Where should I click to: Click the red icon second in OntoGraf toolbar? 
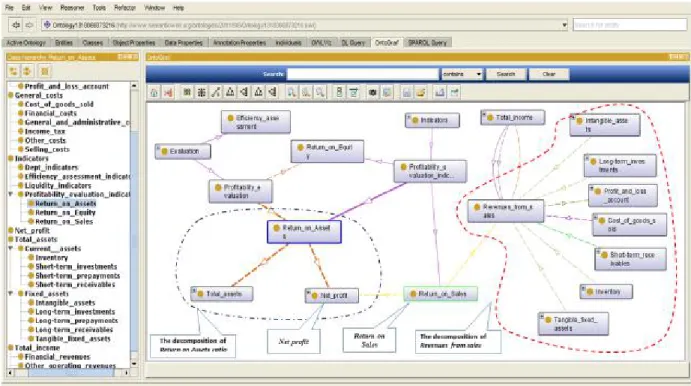[168, 92]
